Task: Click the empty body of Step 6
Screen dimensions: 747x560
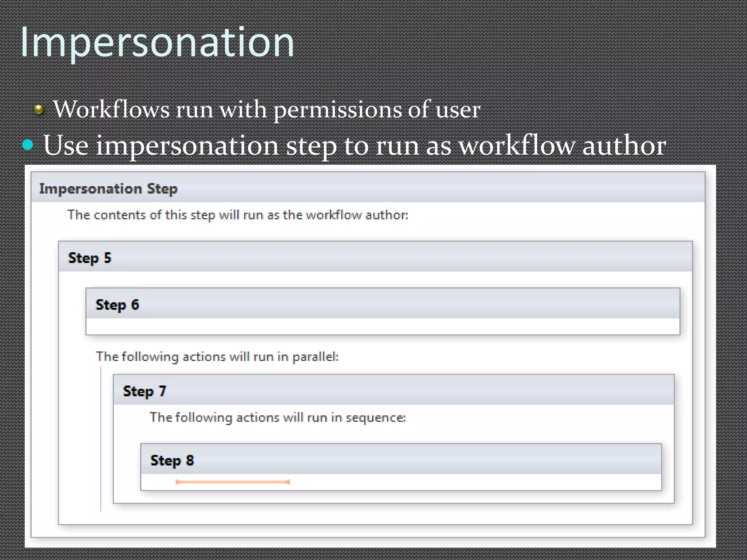Action: pyautogui.click(x=383, y=326)
